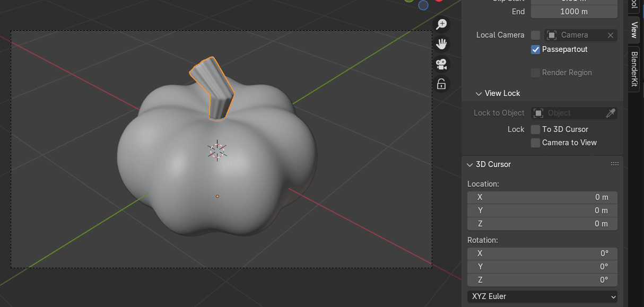Image resolution: width=644 pixels, height=307 pixels.
Task: Click the blue Z axis gizmo dot
Action: pos(423,5)
